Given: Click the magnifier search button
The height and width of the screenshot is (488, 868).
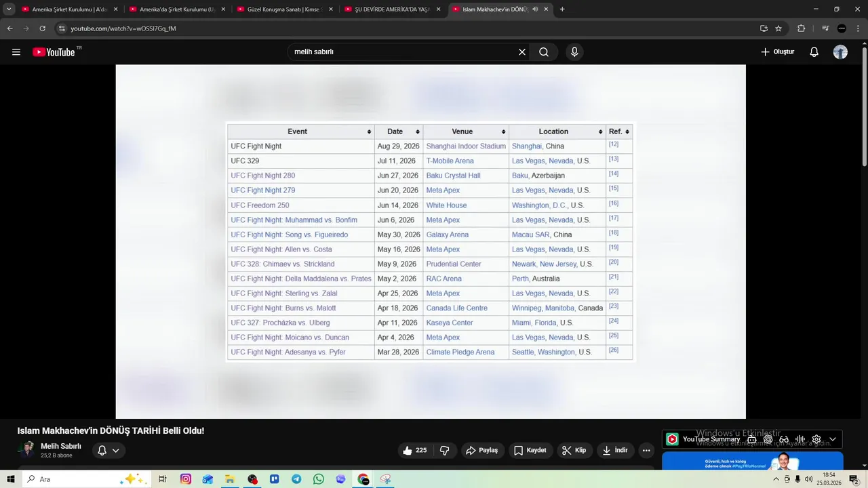Looking at the screenshot, I should 544,52.
